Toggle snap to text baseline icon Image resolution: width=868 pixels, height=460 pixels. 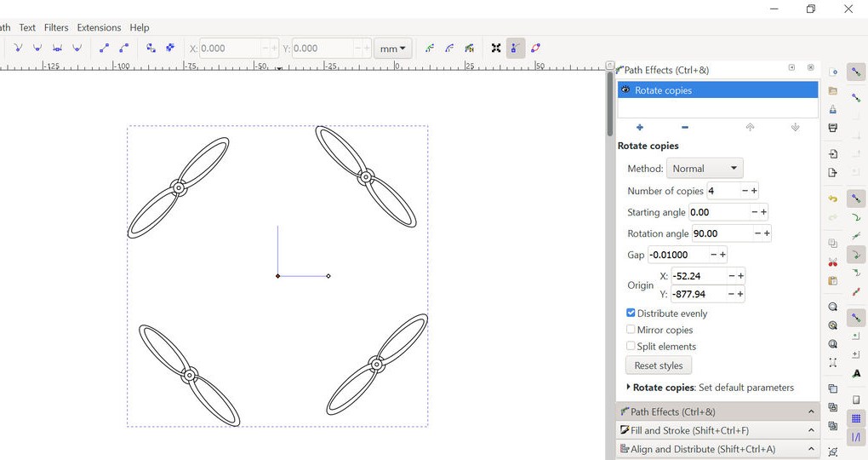(856, 374)
